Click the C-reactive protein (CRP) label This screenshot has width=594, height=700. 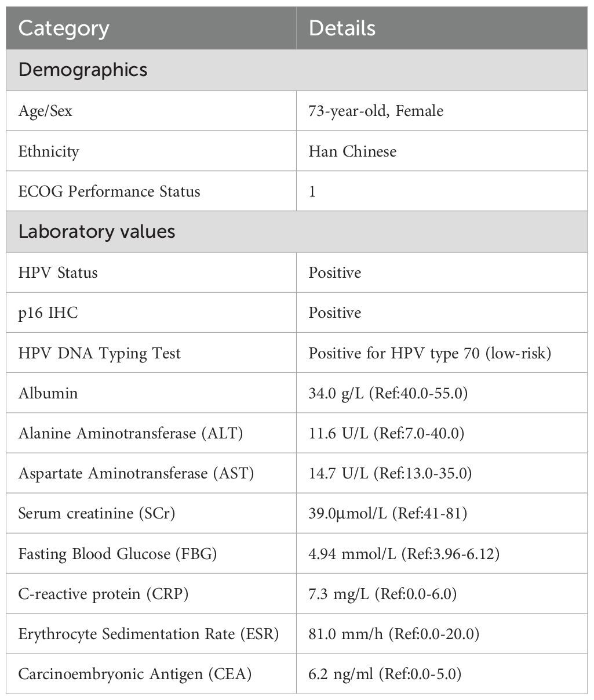[x=103, y=594]
